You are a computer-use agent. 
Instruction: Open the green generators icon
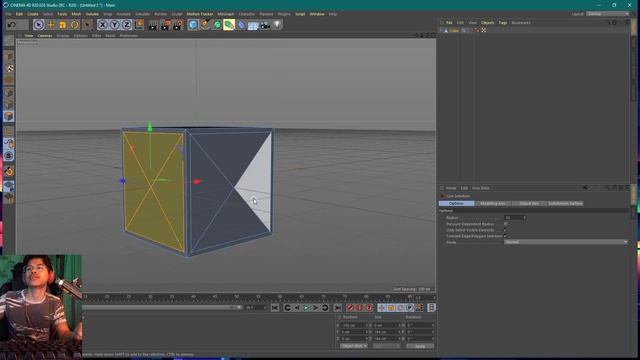[x=217, y=25]
